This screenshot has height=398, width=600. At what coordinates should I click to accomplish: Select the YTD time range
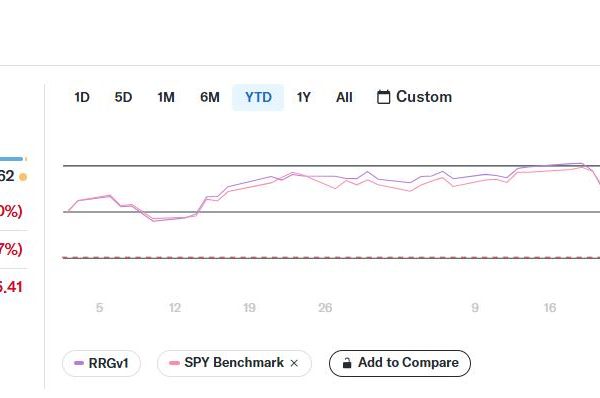[258, 97]
